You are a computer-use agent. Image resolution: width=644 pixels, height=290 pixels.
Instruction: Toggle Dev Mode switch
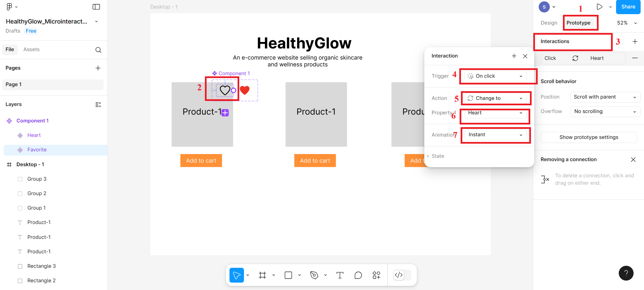402,275
